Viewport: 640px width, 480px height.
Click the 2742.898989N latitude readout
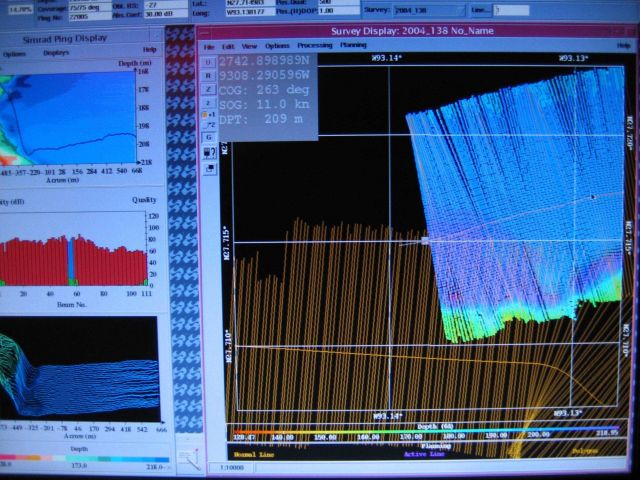264,61
